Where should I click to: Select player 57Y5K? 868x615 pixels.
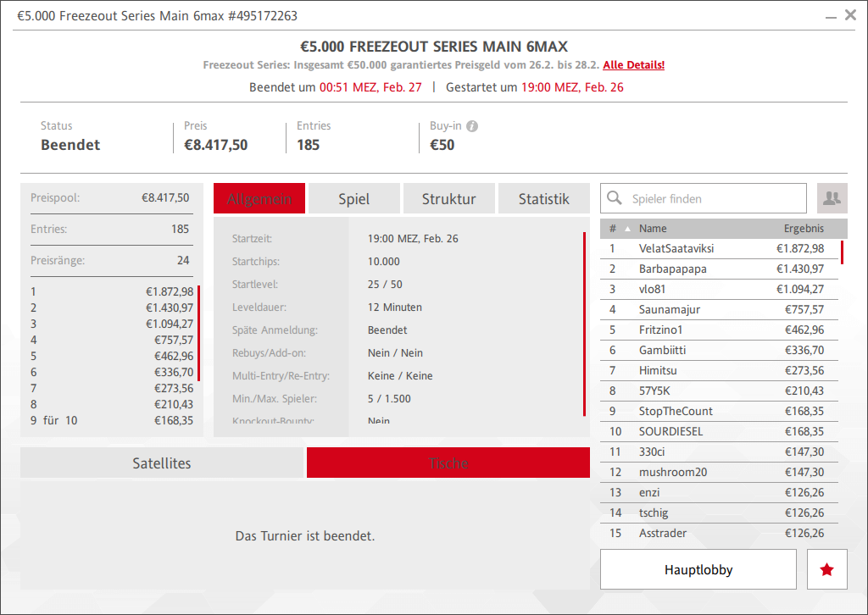[719, 391]
